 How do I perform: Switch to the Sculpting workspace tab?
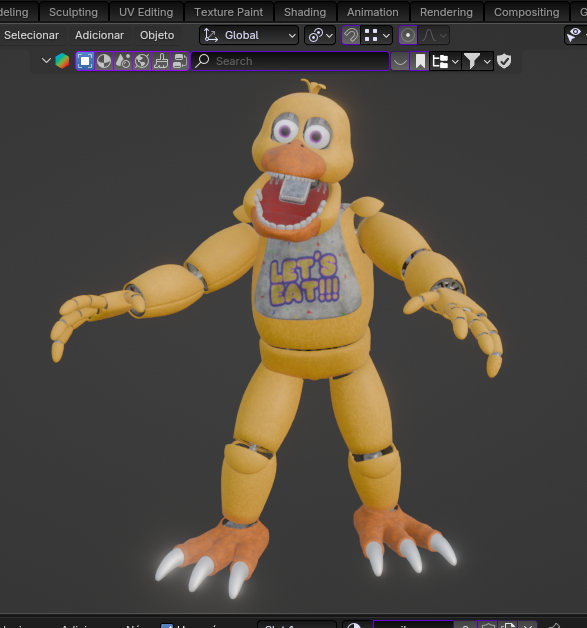73,12
